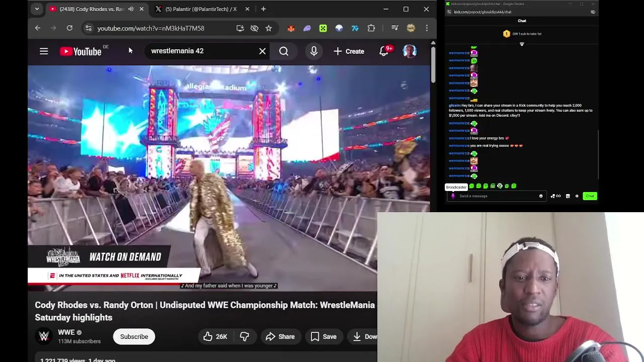The height and width of the screenshot is (362, 644).
Task: Open emoji picker in Kick chat input
Action: [541, 196]
